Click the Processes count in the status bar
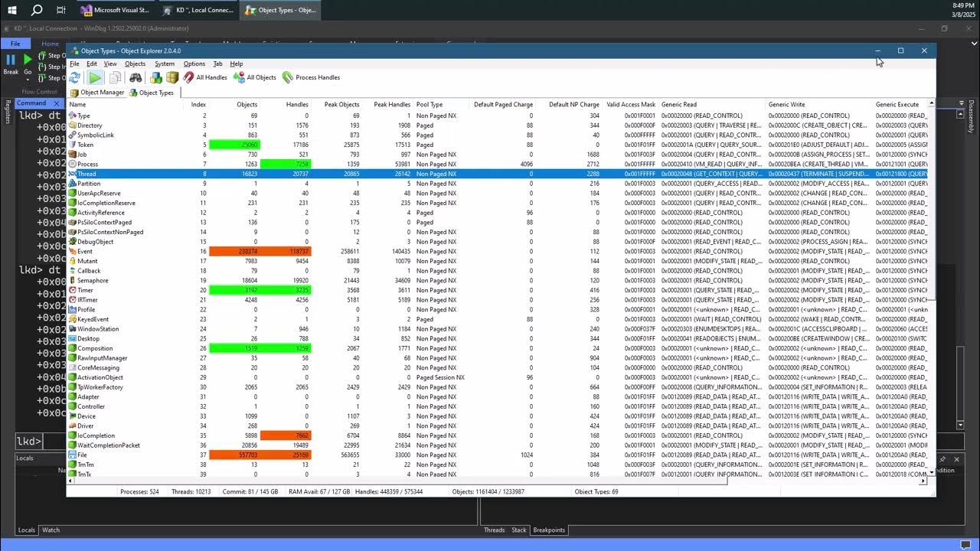980x551 pixels. pyautogui.click(x=139, y=491)
